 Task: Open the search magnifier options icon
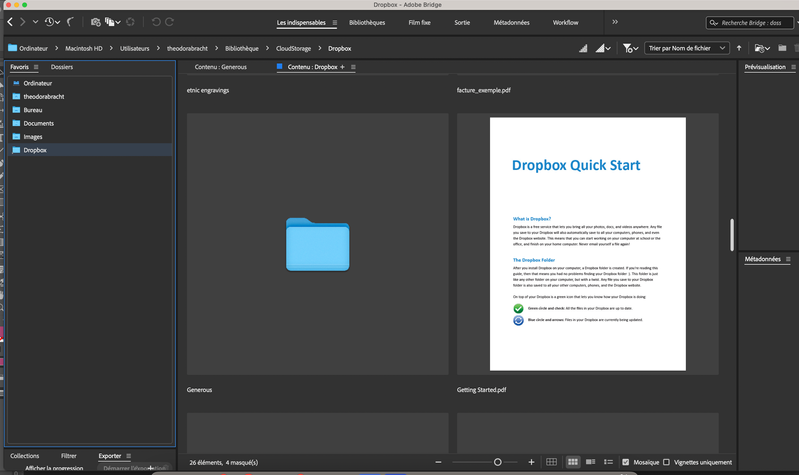pyautogui.click(x=714, y=23)
